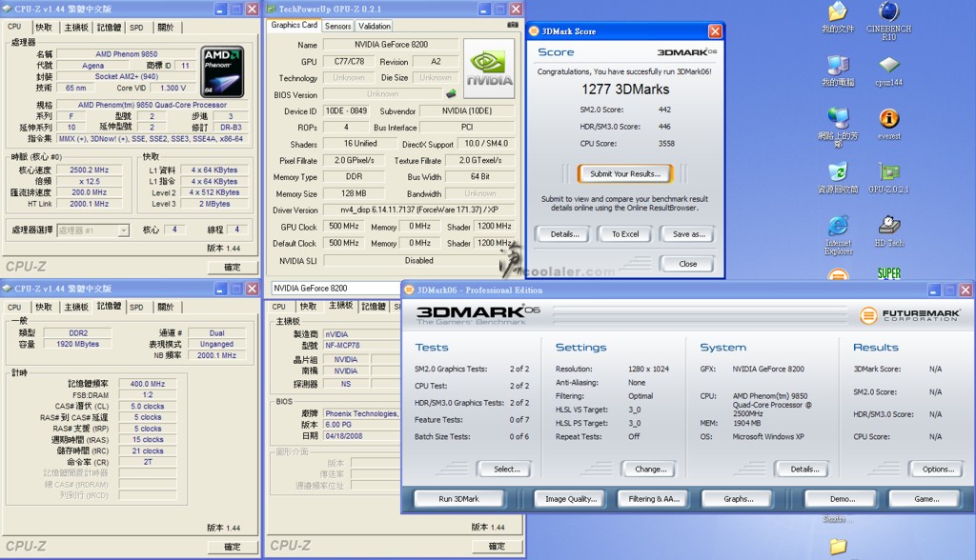Screen dimensions: 976x560
Task: Click the 1277 3DMarks score text
Action: click(625, 90)
